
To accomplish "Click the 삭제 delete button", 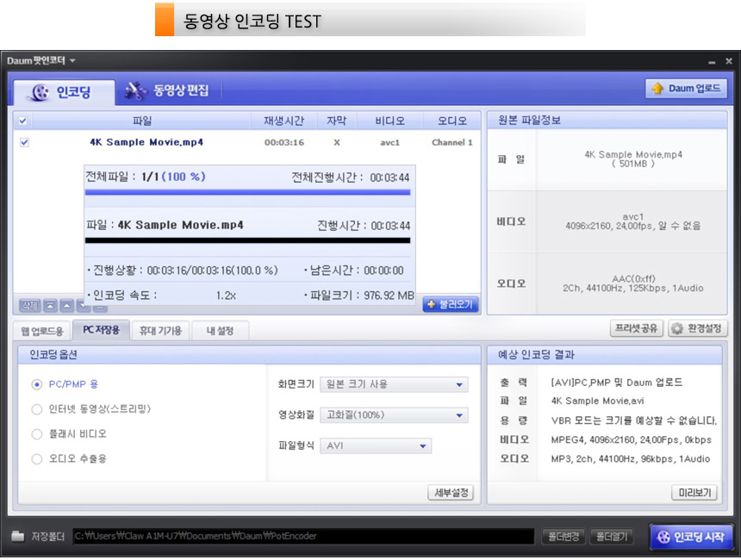I will click(x=29, y=305).
